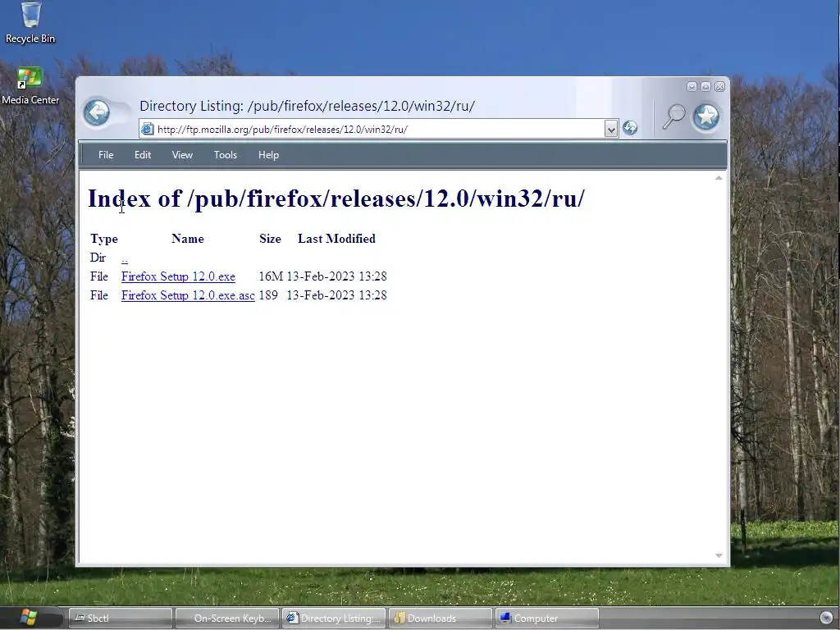Click the system tray icon in taskbar
This screenshot has height=630, width=840.
pyautogui.click(x=826, y=618)
